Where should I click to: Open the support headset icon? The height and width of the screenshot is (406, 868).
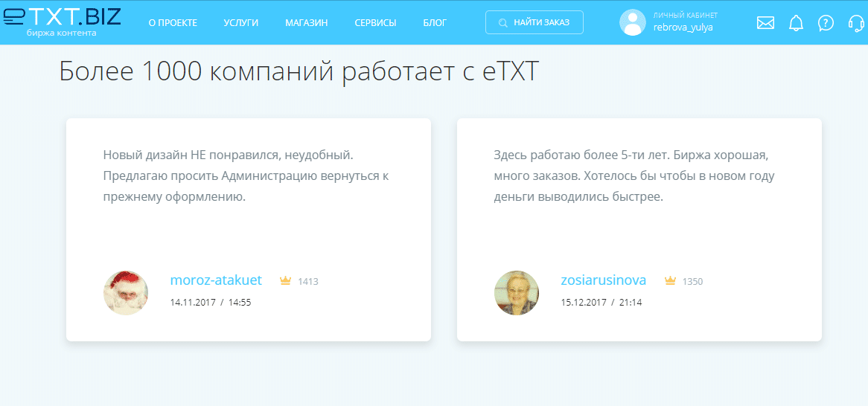tap(856, 23)
